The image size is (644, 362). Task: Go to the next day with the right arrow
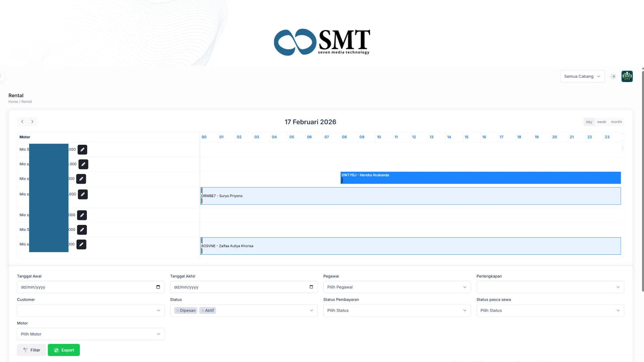point(32,122)
